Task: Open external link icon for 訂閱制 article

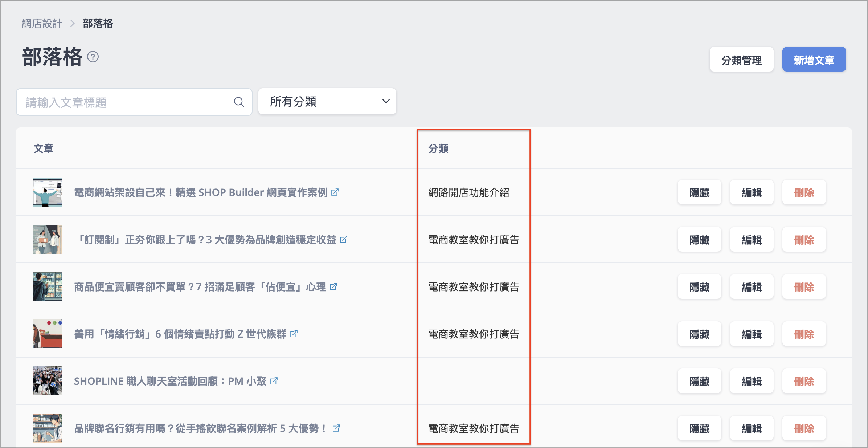Action: (344, 239)
